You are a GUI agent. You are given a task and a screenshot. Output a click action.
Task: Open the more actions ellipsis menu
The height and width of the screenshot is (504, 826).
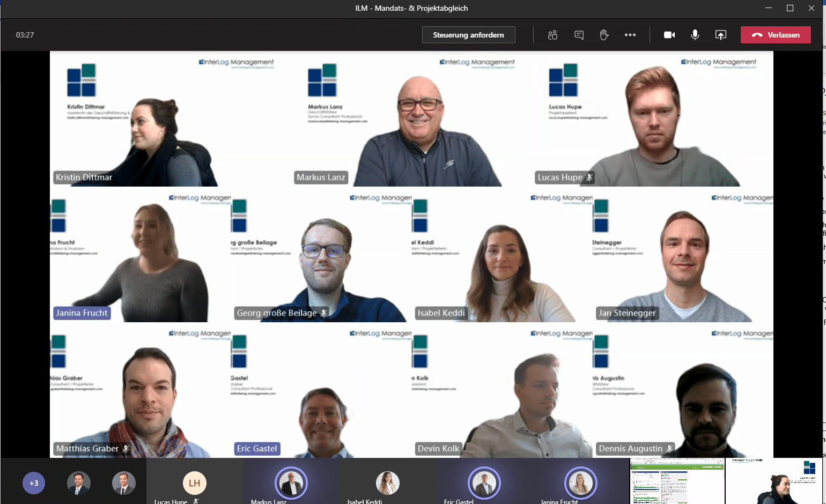click(x=630, y=35)
